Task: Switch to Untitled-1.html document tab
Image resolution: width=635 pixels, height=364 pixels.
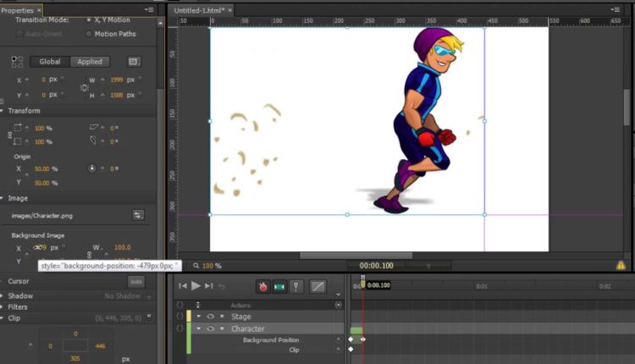Action: click(199, 10)
